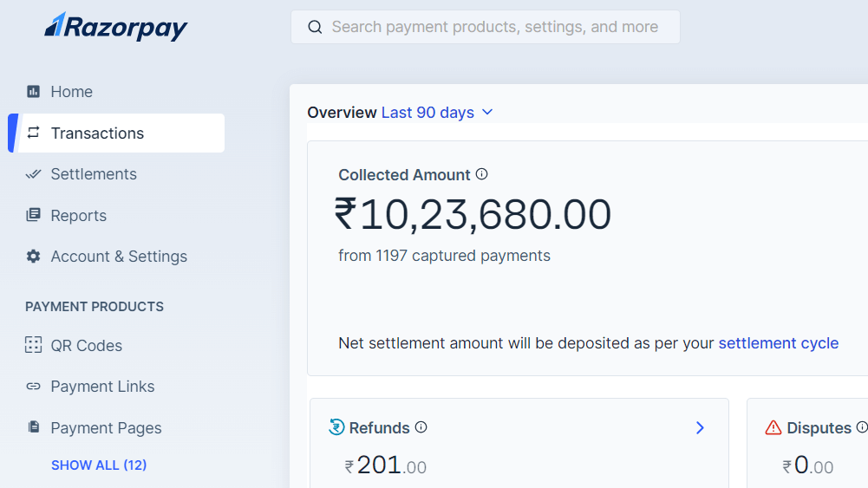Open Reports in the sidebar

tap(79, 216)
